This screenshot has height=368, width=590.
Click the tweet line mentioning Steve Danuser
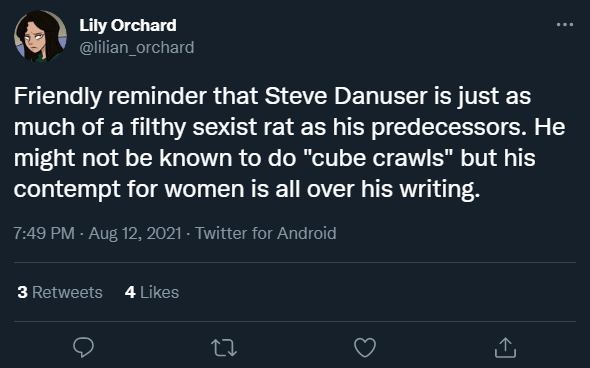[x=272, y=96]
